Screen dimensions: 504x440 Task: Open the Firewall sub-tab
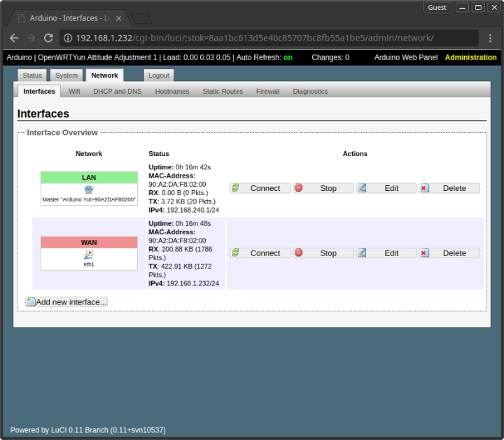point(267,91)
